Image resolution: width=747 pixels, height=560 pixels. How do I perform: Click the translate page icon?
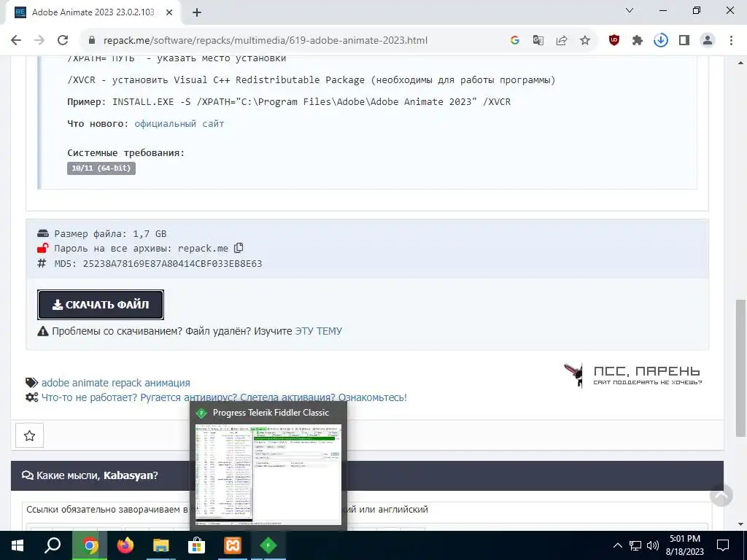538,41
